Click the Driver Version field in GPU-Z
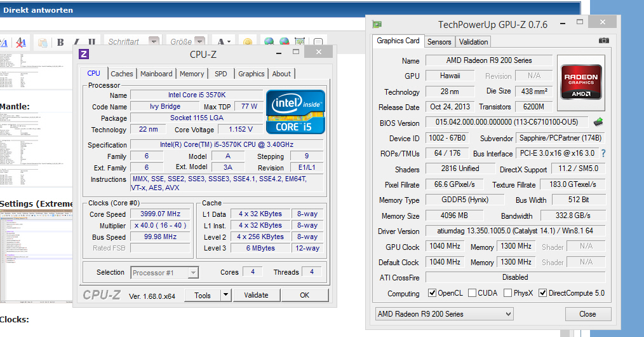 (x=515, y=231)
